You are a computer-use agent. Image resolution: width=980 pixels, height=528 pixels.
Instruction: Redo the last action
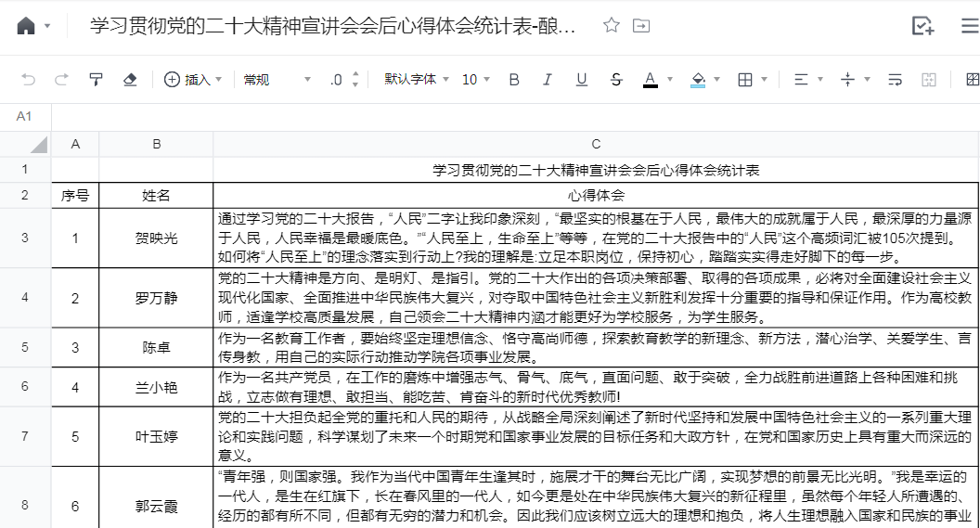pyautogui.click(x=61, y=80)
